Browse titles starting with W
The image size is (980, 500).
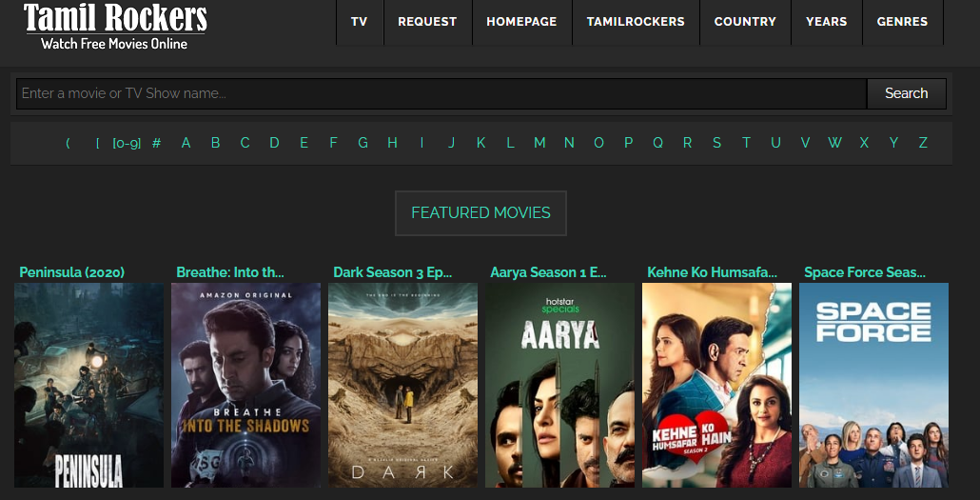pyautogui.click(x=835, y=143)
